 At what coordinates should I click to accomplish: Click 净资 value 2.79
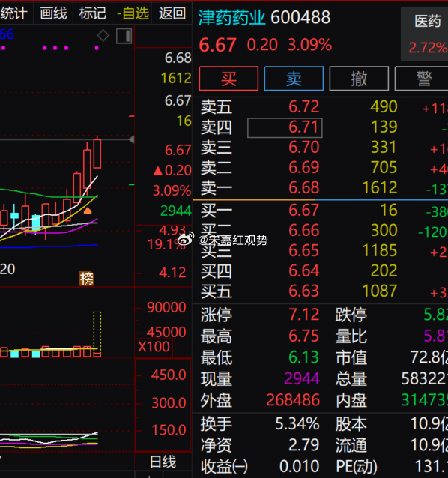pyautogui.click(x=304, y=445)
